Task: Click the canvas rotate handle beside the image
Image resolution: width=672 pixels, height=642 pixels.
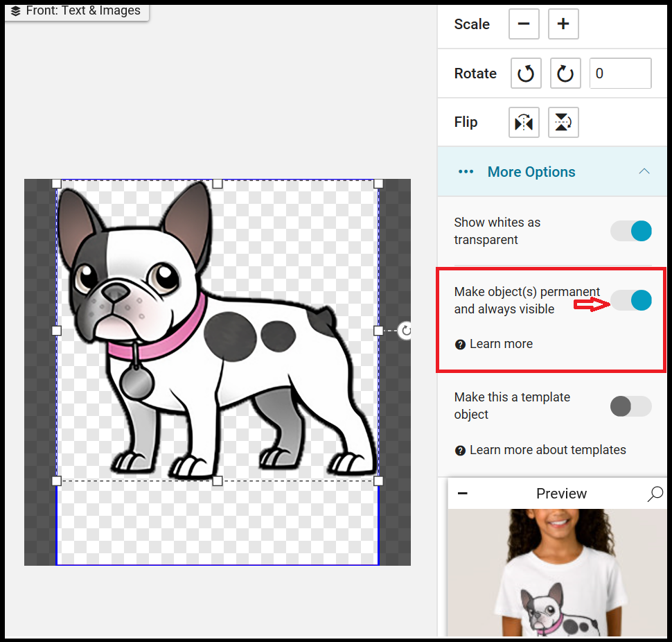Action: pos(405,331)
